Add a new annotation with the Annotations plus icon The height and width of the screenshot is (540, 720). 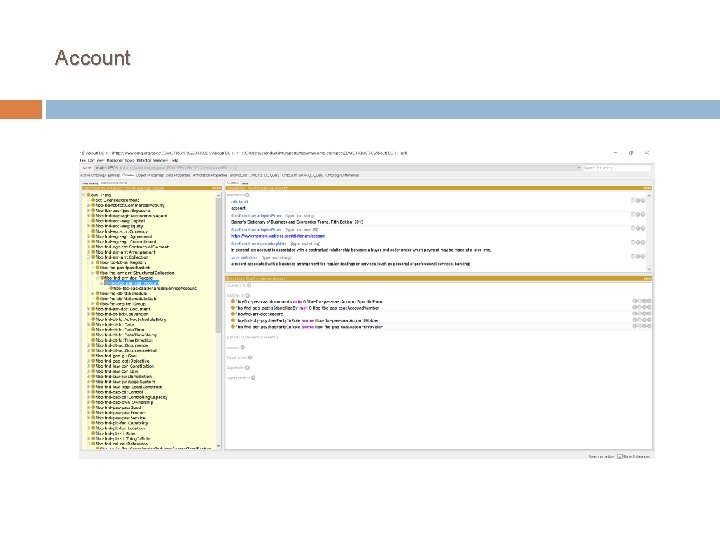[247, 195]
